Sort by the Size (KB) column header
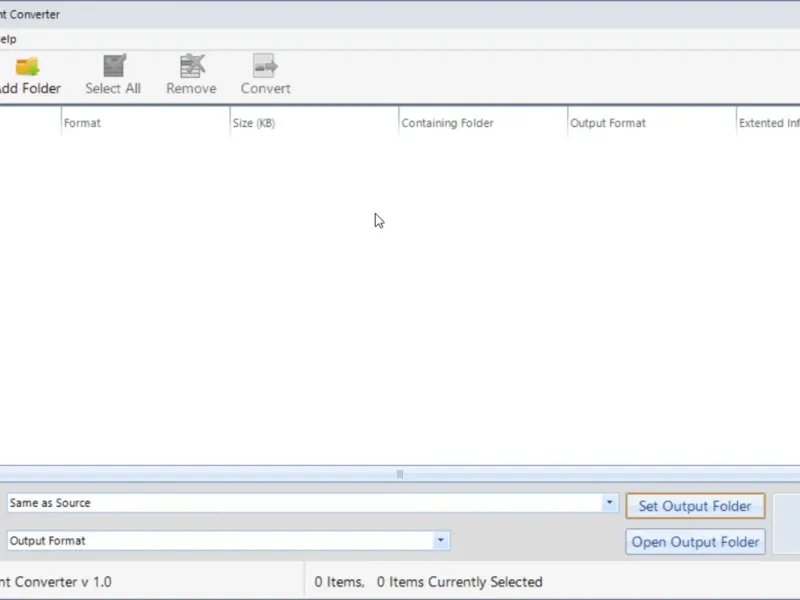800x600 pixels. [x=314, y=123]
